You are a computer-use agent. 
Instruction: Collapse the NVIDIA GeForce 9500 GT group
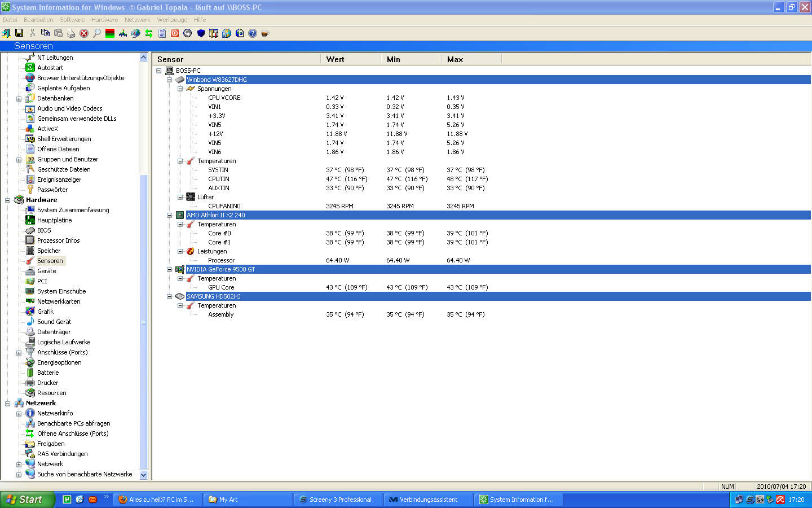[x=169, y=269]
